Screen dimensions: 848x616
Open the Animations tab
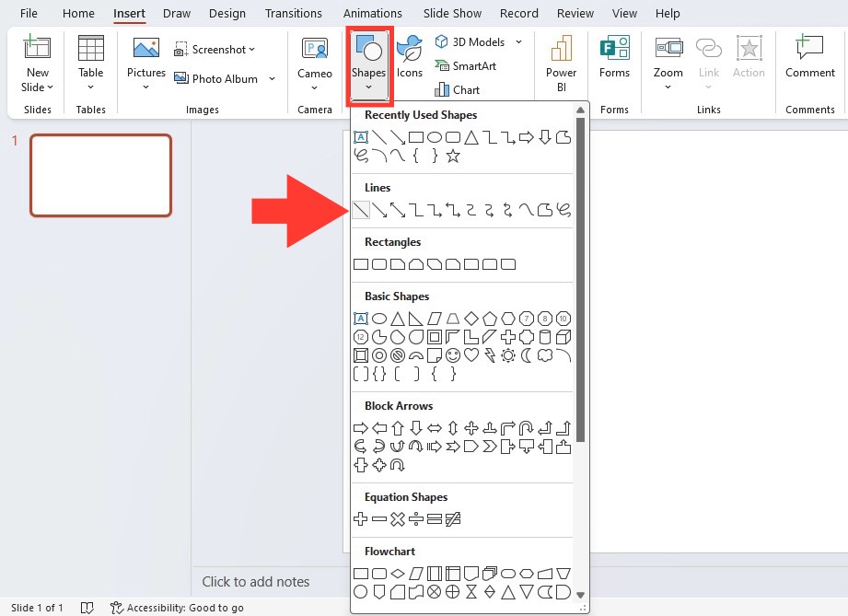point(373,14)
